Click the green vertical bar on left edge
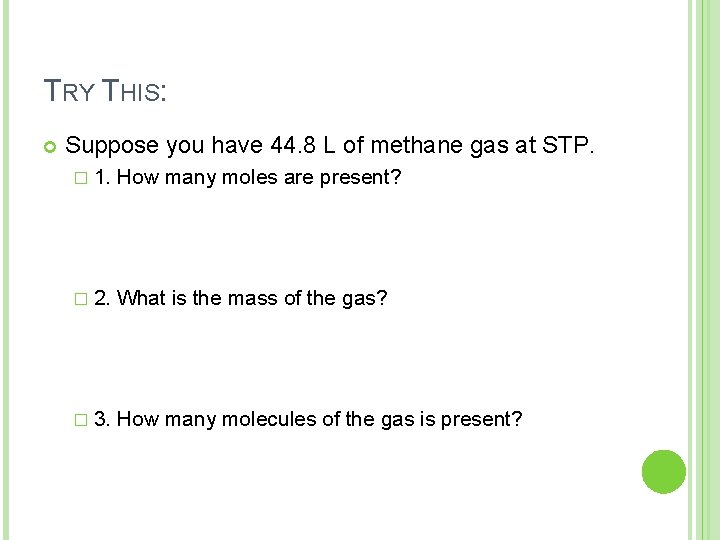 coord(6,270)
